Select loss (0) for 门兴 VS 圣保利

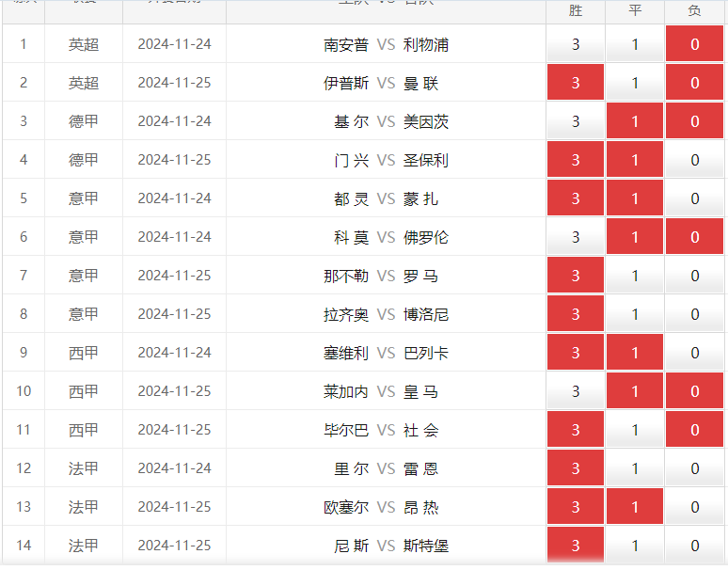click(694, 160)
